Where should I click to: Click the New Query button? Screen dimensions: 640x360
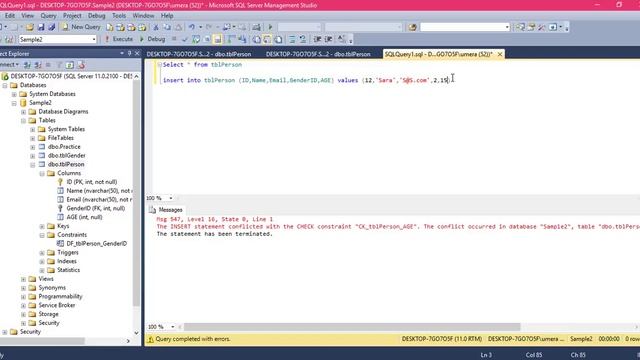click(81, 27)
